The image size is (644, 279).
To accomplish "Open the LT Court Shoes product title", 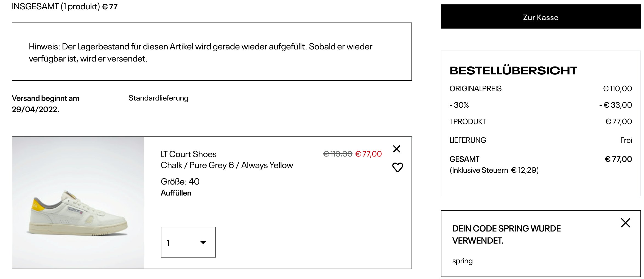I will point(189,154).
